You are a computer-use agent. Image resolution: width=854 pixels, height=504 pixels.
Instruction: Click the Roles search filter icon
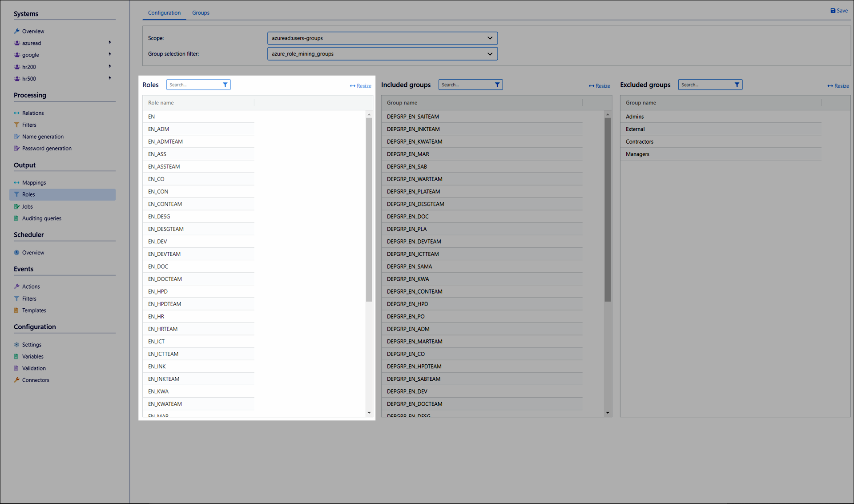click(225, 85)
